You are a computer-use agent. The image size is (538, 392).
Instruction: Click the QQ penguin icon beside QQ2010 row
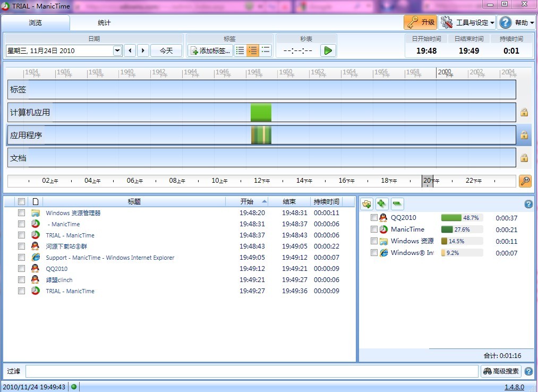[36, 268]
